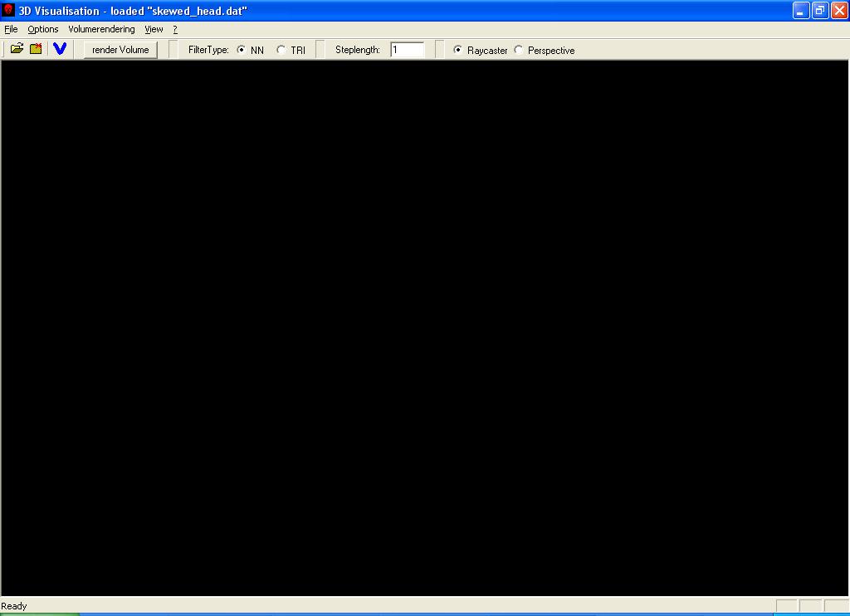This screenshot has width=850, height=616.
Task: Click the black 3D render viewport
Action: click(425, 328)
